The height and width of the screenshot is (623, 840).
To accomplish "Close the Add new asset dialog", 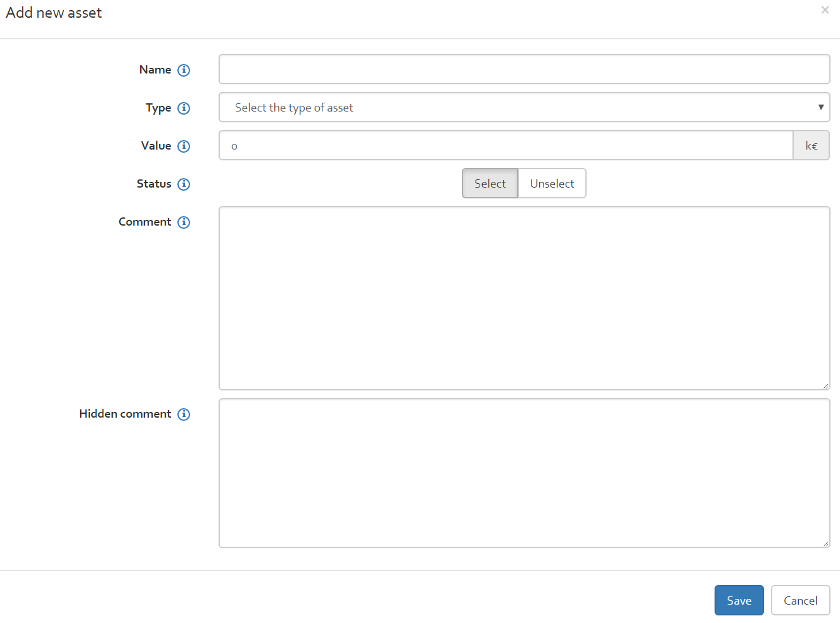I will (x=825, y=10).
